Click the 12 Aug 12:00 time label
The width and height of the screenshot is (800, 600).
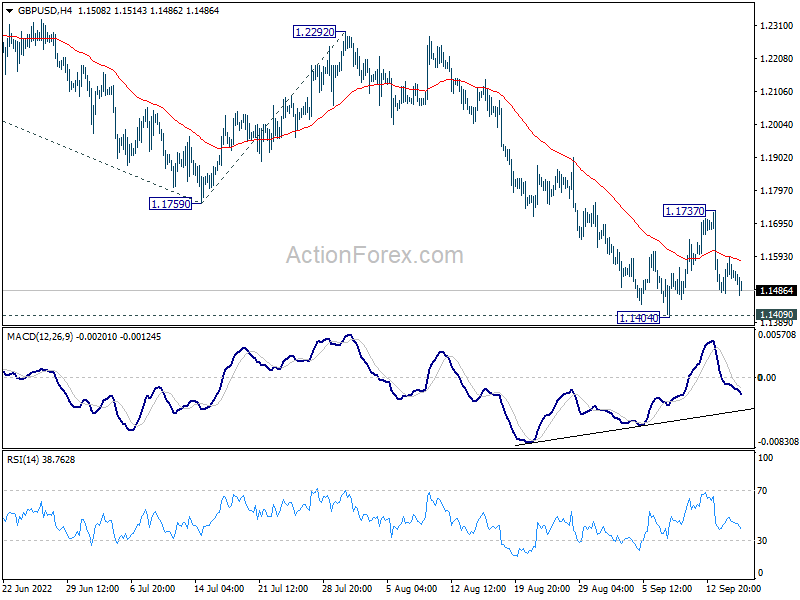(478, 589)
